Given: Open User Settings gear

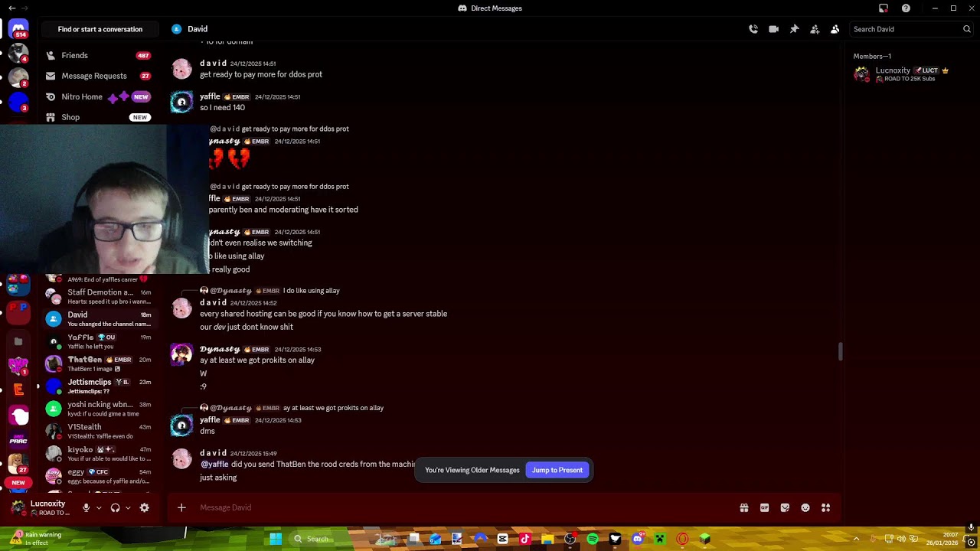Looking at the screenshot, I should [144, 507].
